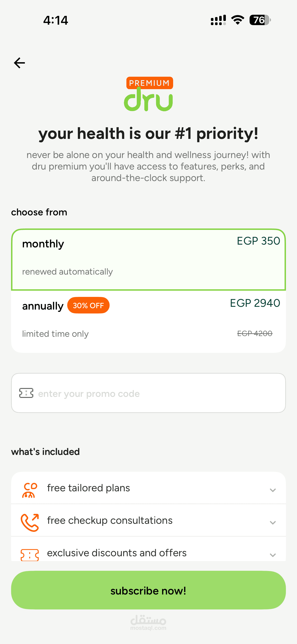Tap the free checkup consultations label
Image resolution: width=297 pixels, height=644 pixels.
click(110, 521)
